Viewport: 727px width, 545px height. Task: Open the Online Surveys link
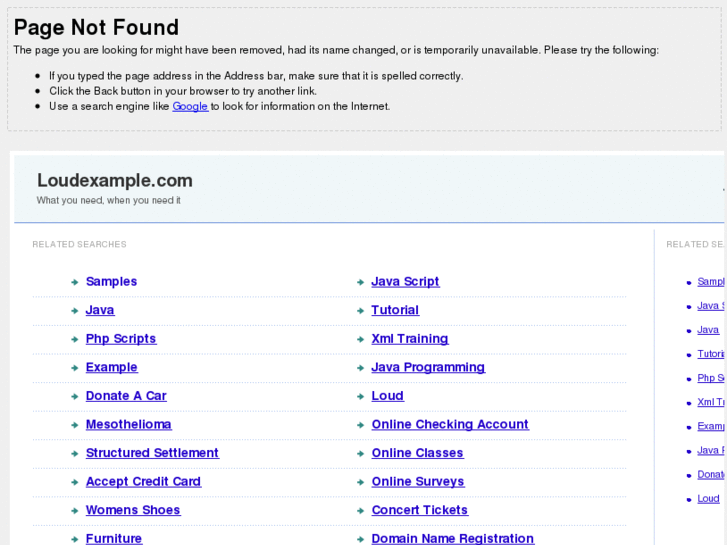[418, 481]
